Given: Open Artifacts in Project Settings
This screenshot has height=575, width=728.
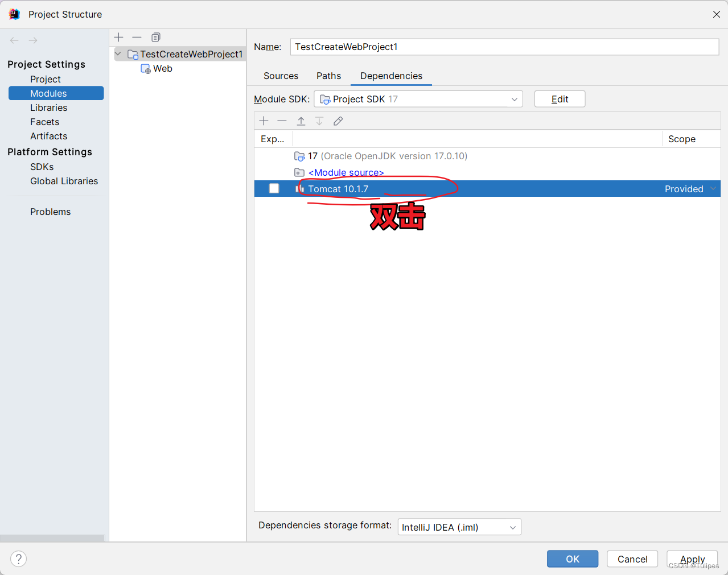Looking at the screenshot, I should tap(48, 136).
